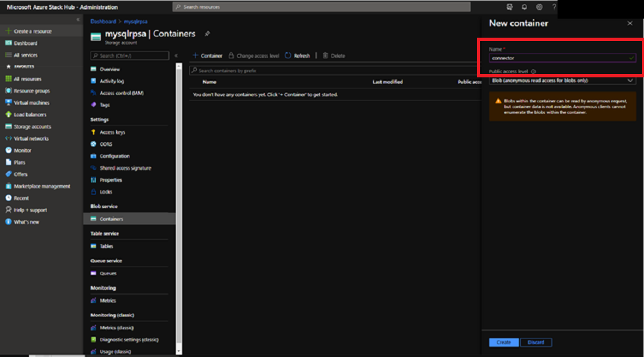Image resolution: width=644 pixels, height=357 pixels.
Task: Open Dashboard in left sidebar
Action: tap(26, 43)
